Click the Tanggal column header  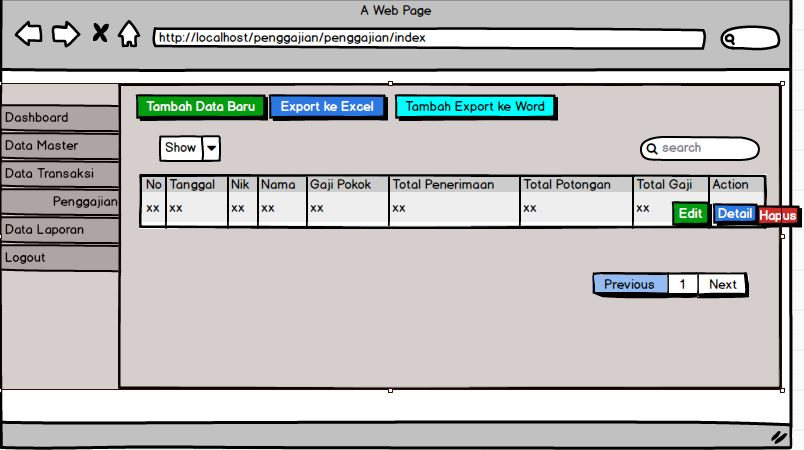click(197, 185)
